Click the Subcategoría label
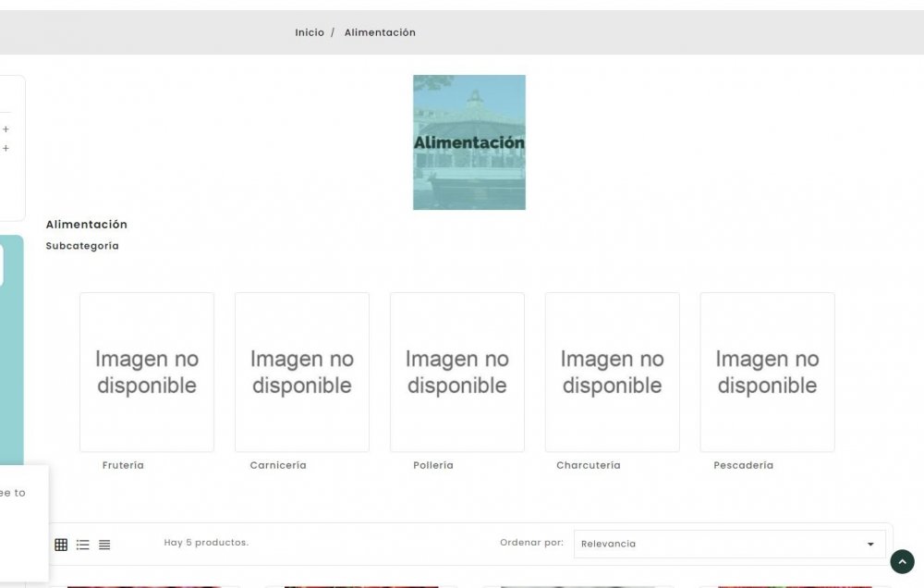 pyautogui.click(x=82, y=246)
